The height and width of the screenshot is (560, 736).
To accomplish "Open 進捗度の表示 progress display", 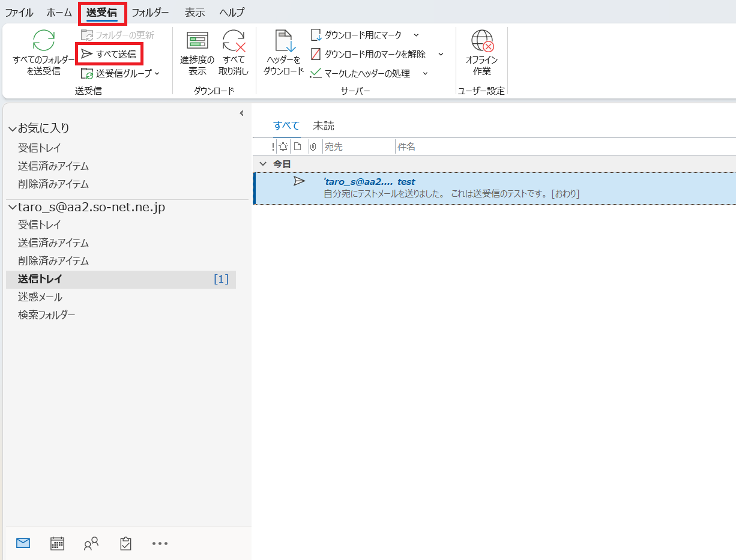I will click(197, 54).
